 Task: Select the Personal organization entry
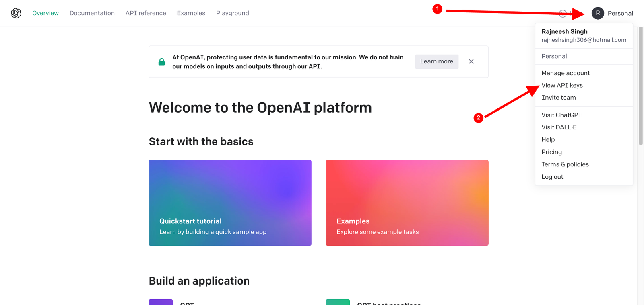coord(554,56)
